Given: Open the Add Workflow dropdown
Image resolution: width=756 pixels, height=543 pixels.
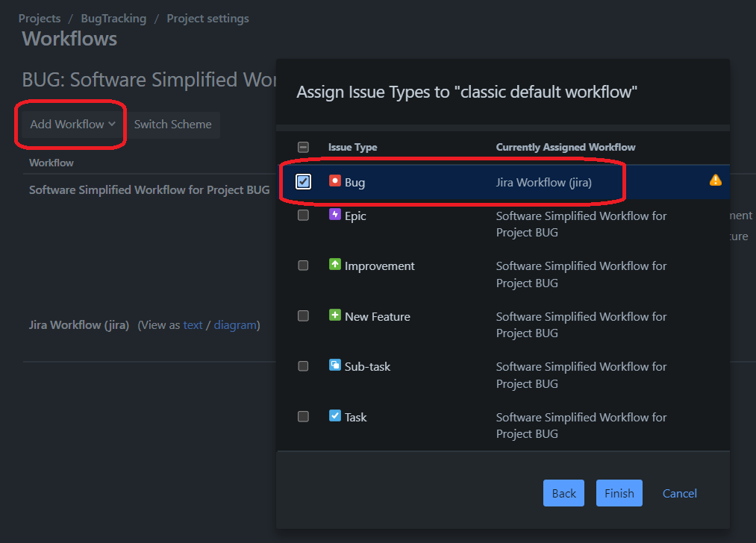Looking at the screenshot, I should point(72,125).
